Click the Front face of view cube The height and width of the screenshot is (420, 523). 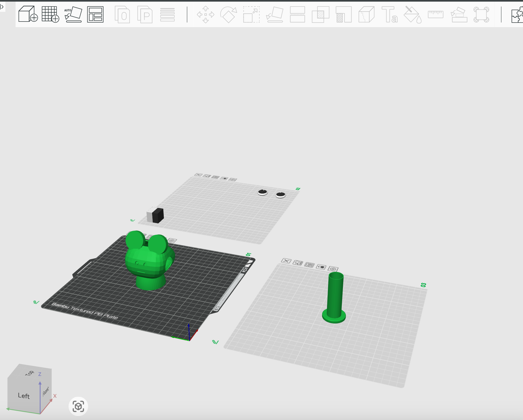[x=46, y=391]
